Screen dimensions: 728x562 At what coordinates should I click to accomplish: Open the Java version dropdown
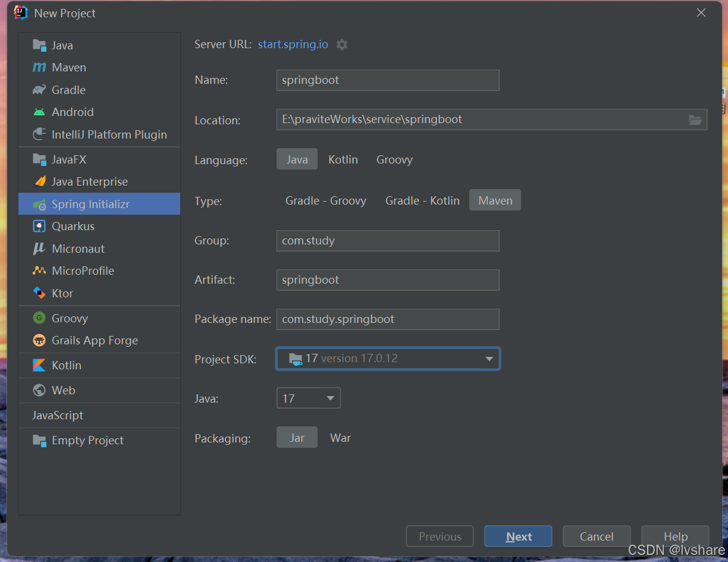click(308, 398)
